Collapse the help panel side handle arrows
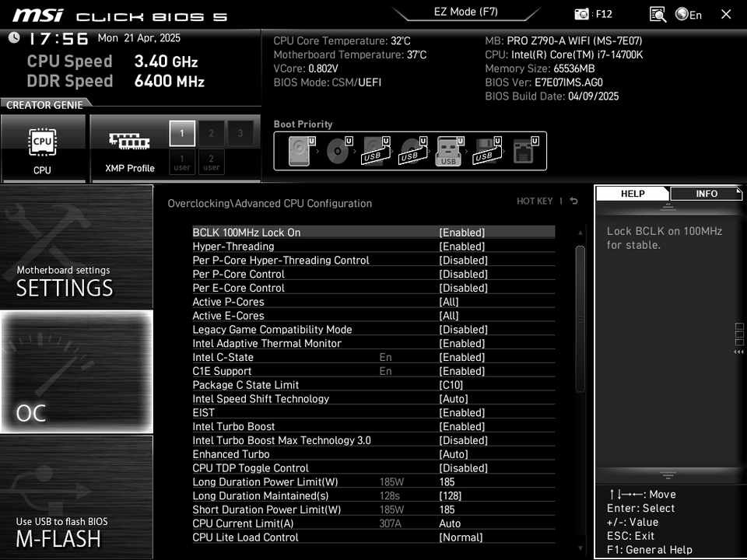 click(739, 352)
